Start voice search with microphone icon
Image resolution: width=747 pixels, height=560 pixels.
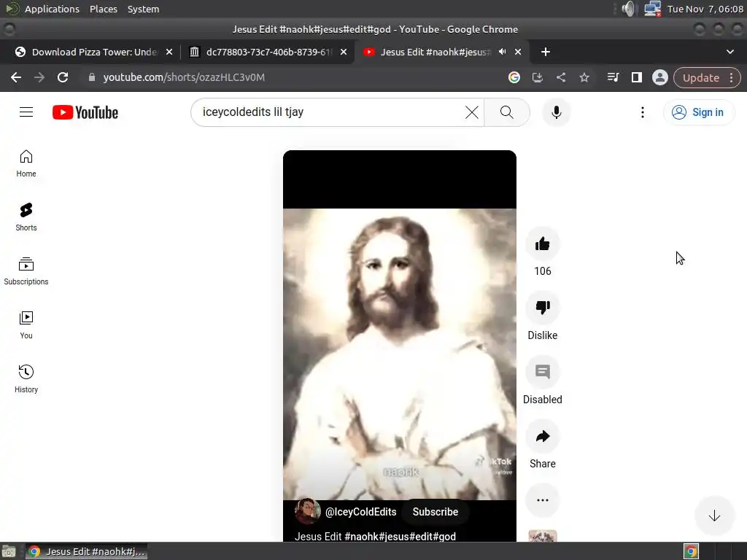[x=556, y=112]
